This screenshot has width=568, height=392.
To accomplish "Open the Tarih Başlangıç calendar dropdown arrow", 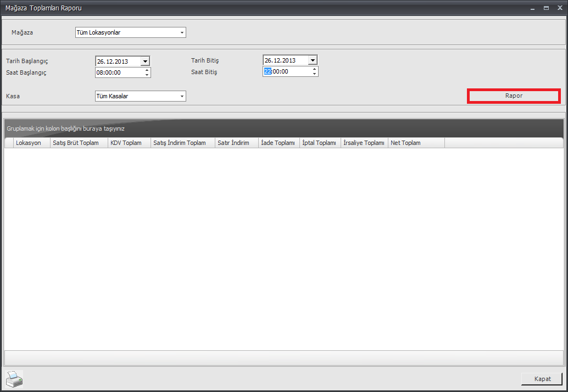I will tap(145, 61).
